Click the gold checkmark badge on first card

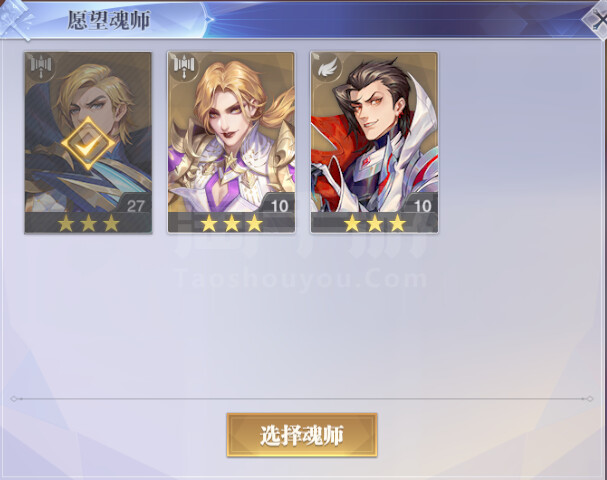pos(88,144)
